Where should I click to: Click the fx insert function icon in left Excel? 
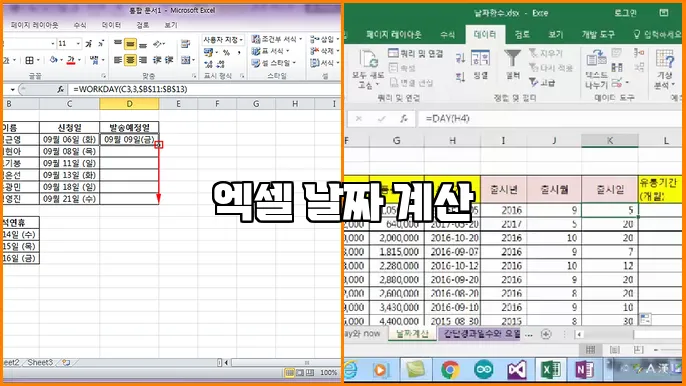click(60, 89)
